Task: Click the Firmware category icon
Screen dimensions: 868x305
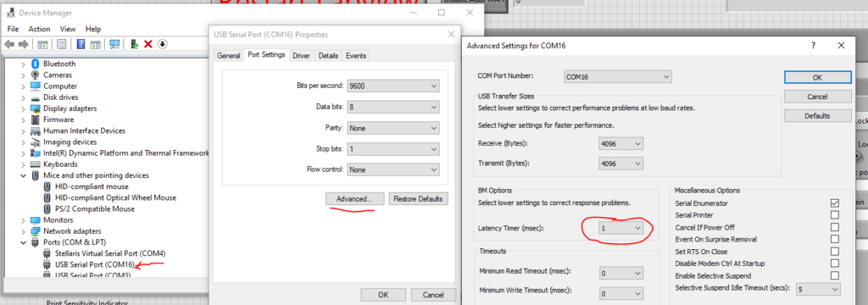Action: click(x=36, y=119)
